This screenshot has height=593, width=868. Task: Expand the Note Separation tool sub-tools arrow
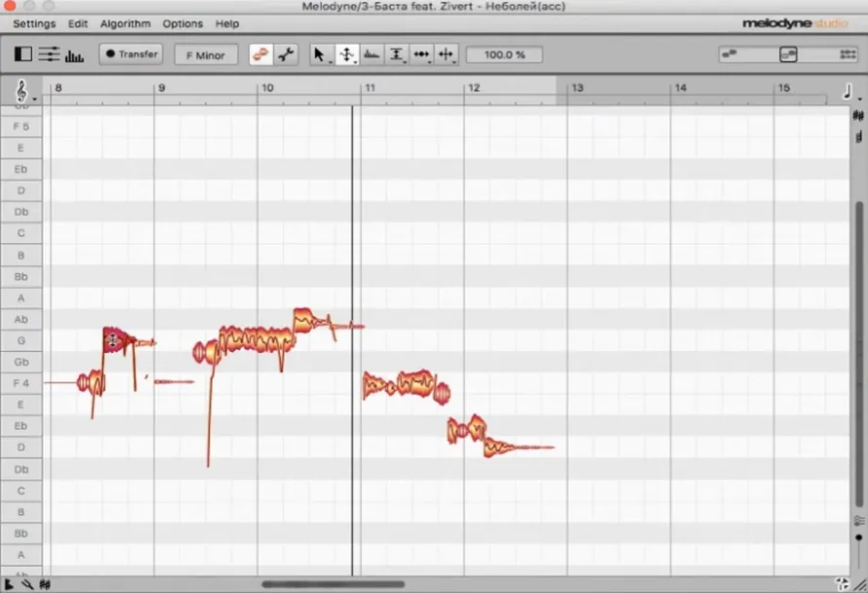pyautogui.click(x=455, y=62)
